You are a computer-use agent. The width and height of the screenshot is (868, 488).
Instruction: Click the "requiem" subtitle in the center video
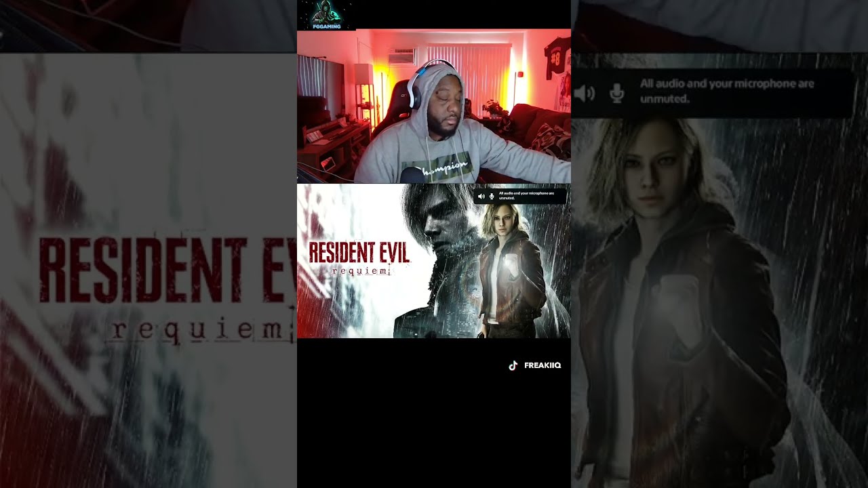pyautogui.click(x=361, y=270)
